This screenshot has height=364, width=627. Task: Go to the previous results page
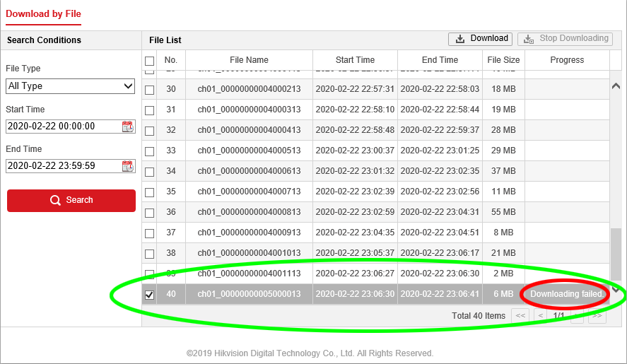click(540, 316)
